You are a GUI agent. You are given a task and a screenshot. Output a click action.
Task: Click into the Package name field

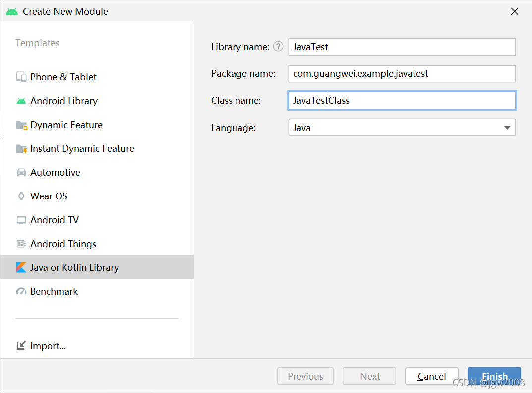tap(402, 74)
